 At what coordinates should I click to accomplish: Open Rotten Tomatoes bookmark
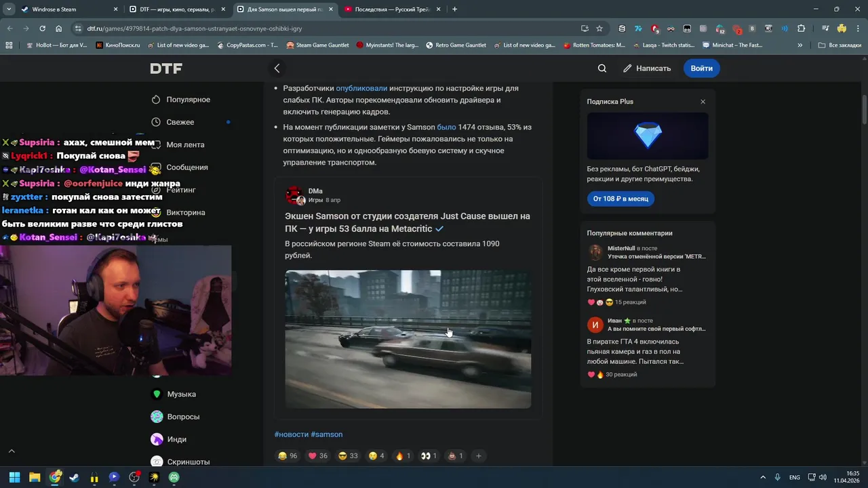595,45
